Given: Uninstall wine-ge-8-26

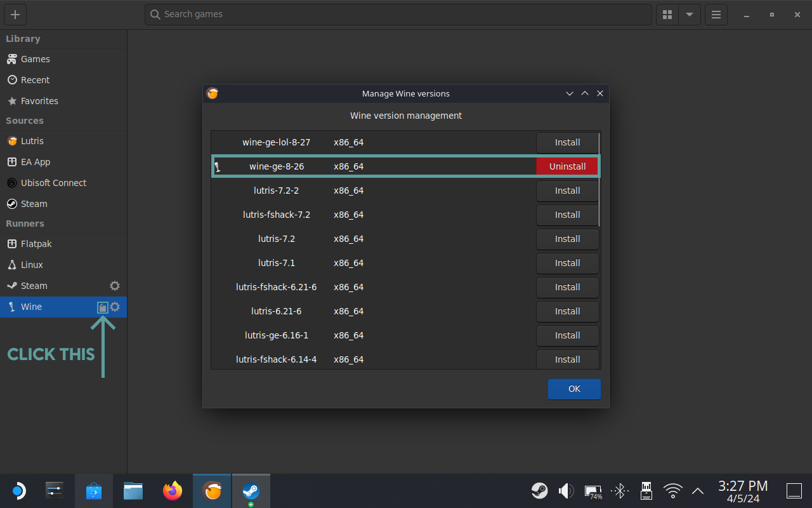Looking at the screenshot, I should click(x=567, y=166).
